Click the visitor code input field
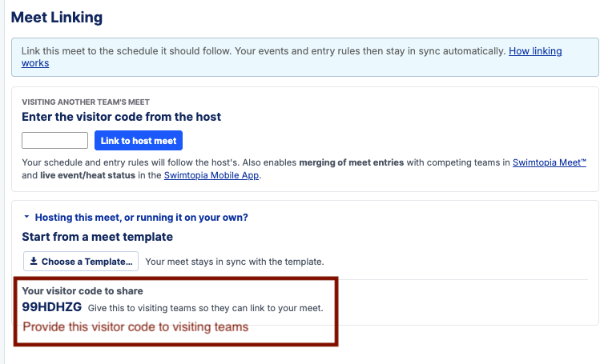Screen dimensions: 604x364 54,141
